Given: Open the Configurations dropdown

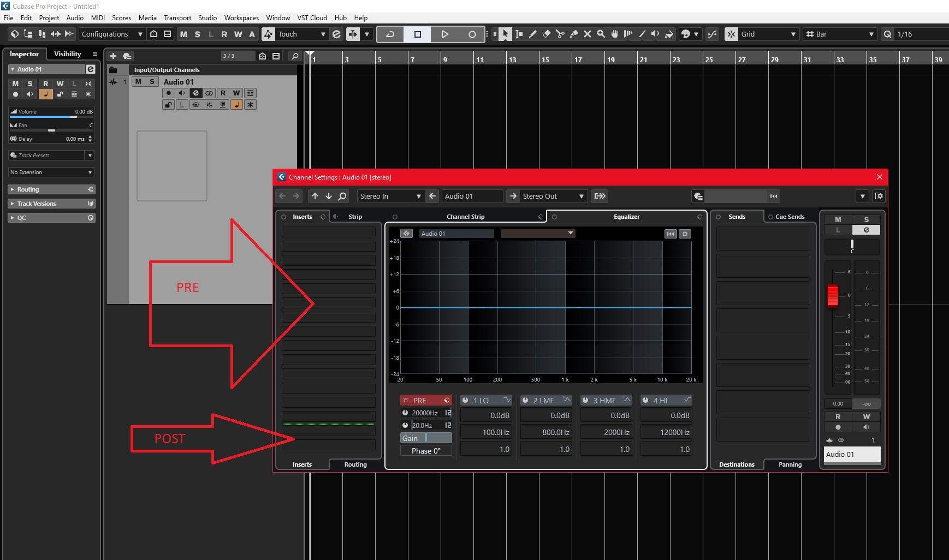Looking at the screenshot, I should pos(112,34).
